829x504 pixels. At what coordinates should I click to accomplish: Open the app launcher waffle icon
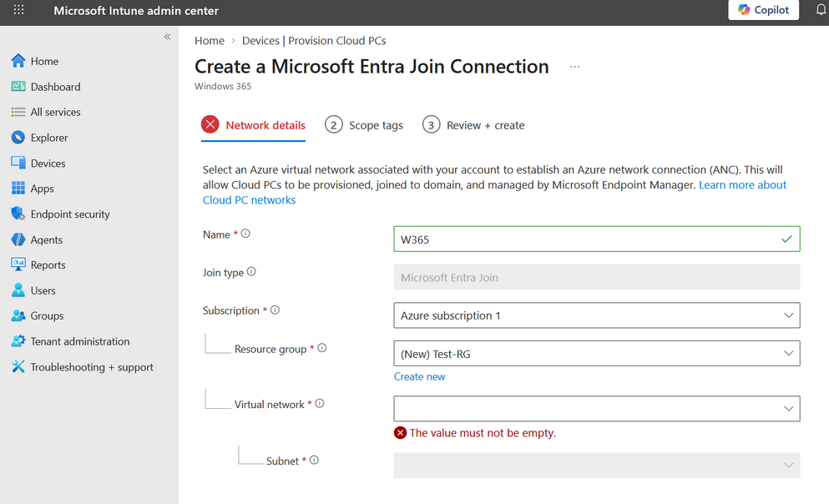tap(18, 10)
